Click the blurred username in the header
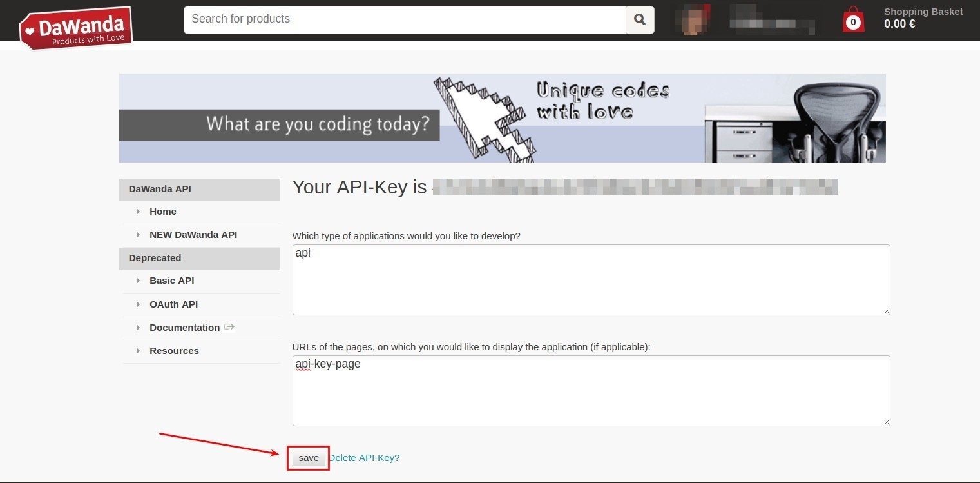Viewport: 980px width, 483px height. (773, 19)
